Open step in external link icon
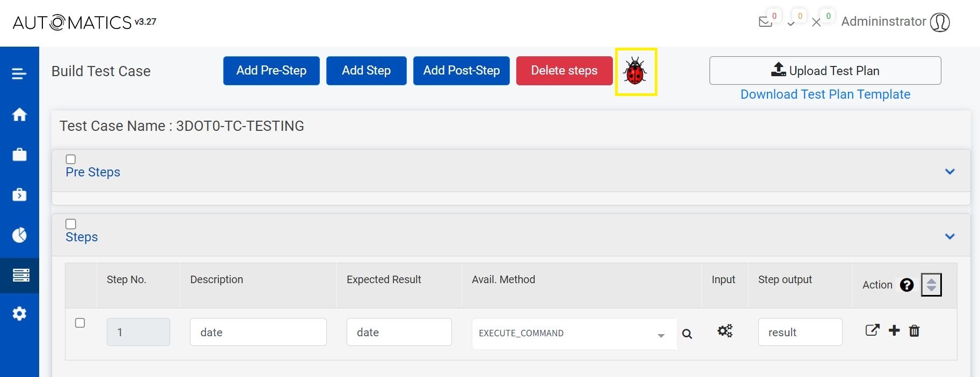Image resolution: width=980 pixels, height=377 pixels. tap(872, 330)
